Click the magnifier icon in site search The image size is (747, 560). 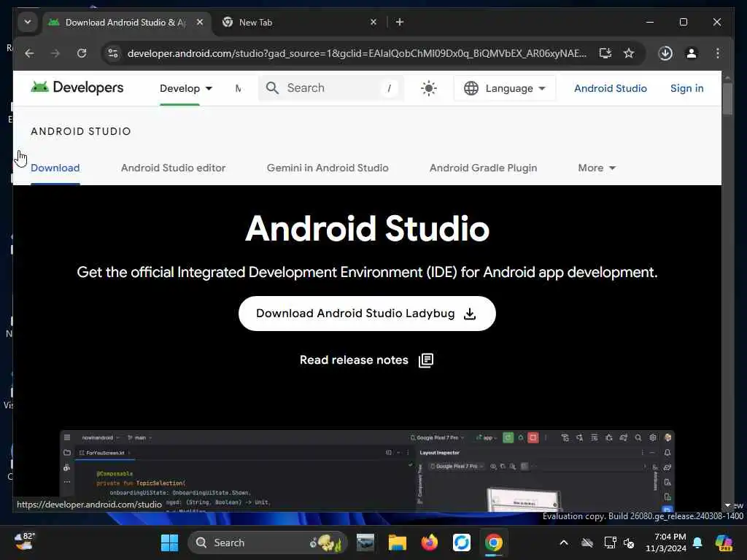point(273,88)
